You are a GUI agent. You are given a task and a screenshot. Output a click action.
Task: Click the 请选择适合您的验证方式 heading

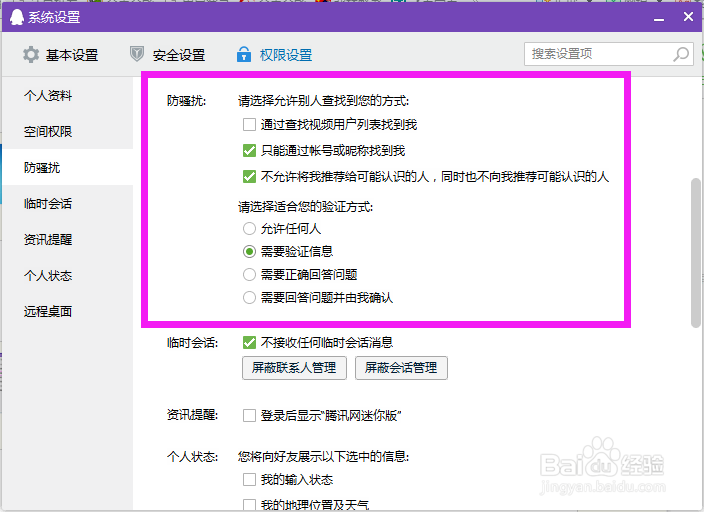click(305, 207)
